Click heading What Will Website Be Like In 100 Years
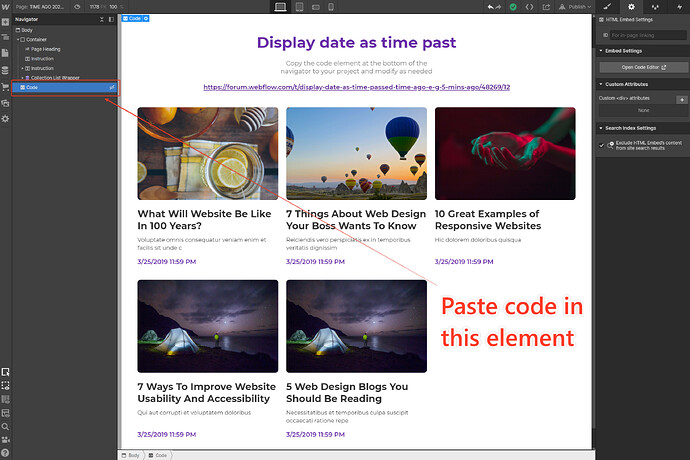 point(204,220)
